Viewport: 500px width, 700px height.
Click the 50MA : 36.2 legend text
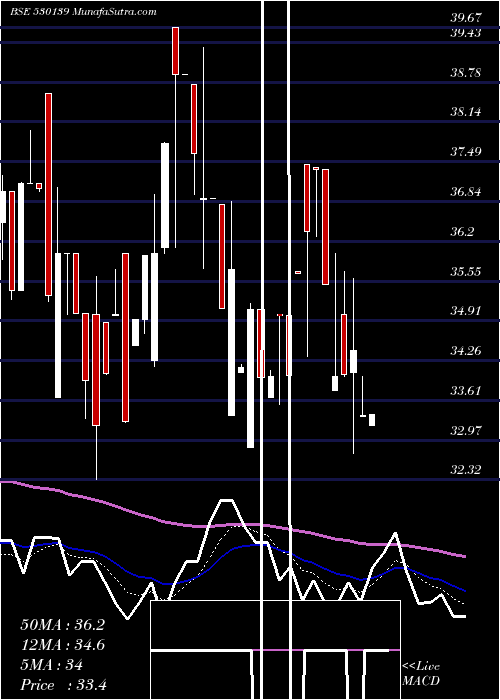(x=63, y=625)
